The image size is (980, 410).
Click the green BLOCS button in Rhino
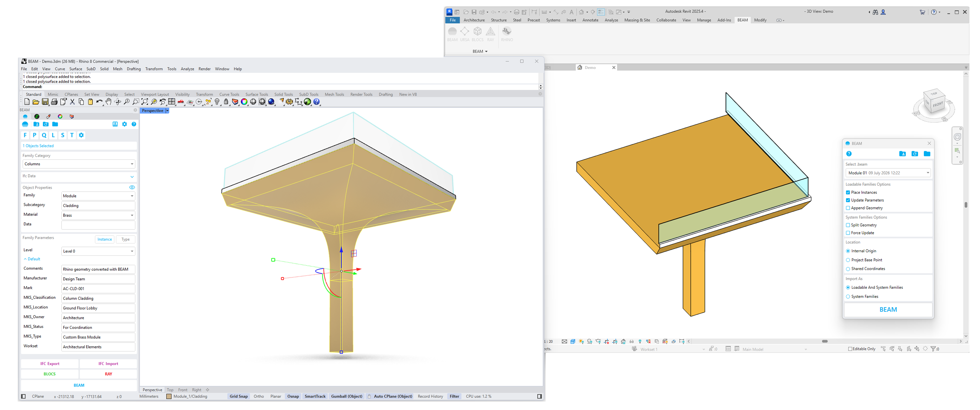(49, 374)
